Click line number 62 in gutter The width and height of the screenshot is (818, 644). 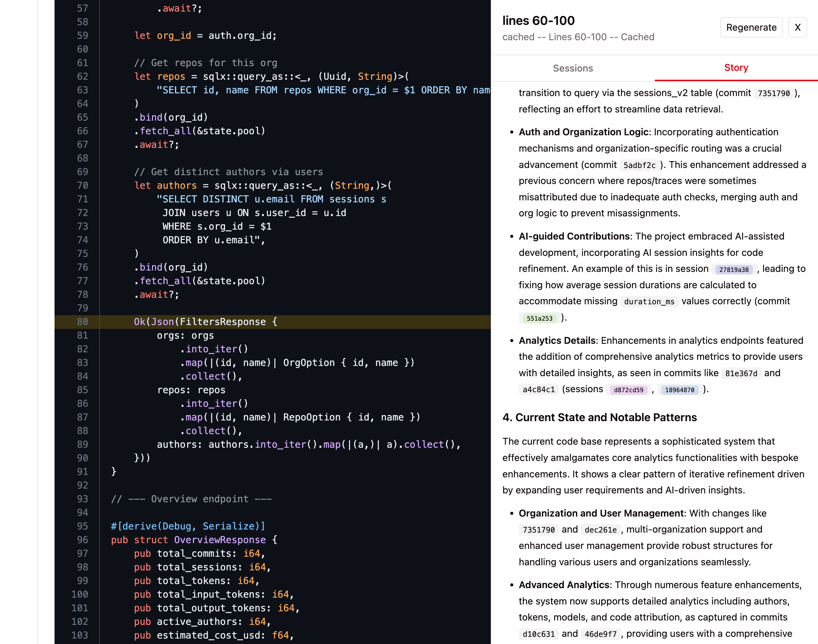[82, 77]
